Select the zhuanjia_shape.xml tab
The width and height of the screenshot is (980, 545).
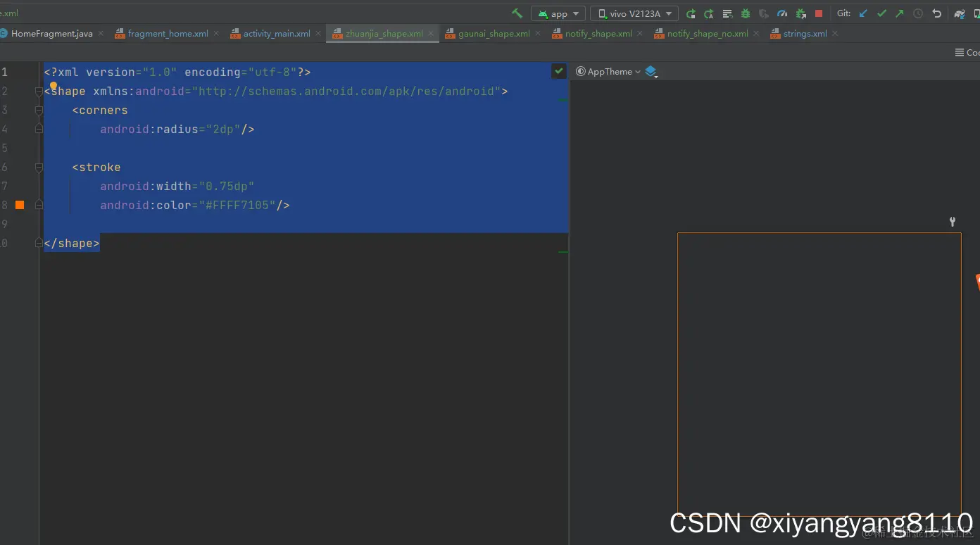[x=384, y=34]
